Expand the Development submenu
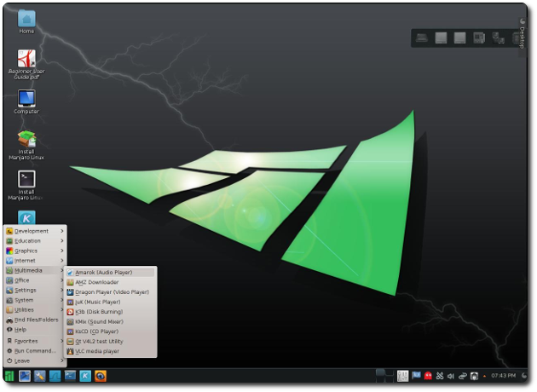Viewport: 537px width, 392px height. click(35, 231)
